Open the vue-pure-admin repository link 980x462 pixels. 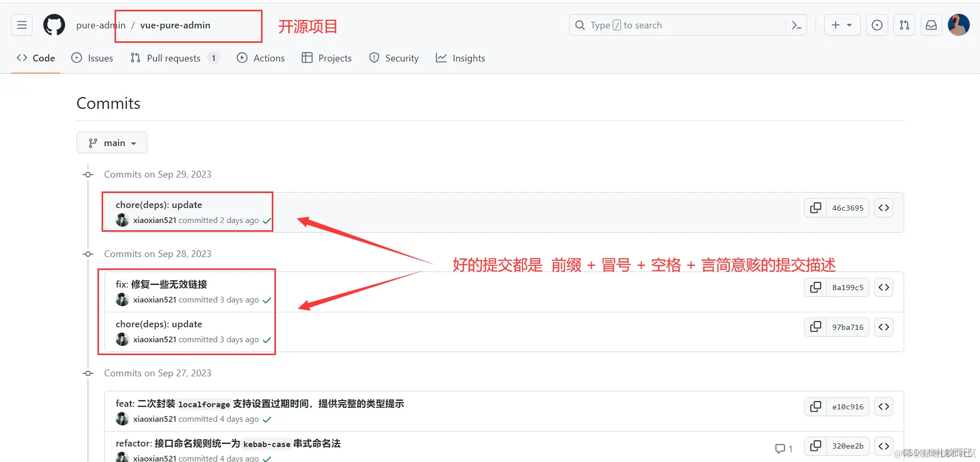click(175, 25)
